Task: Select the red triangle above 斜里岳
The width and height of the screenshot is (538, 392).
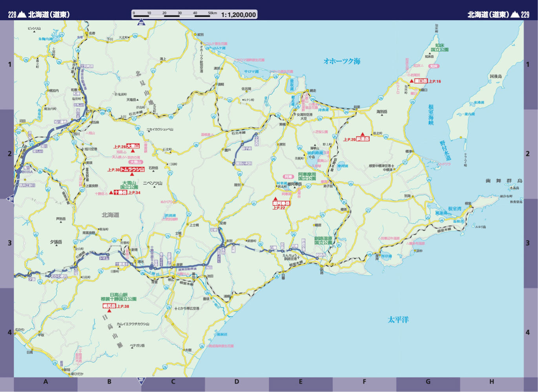Action: 363,134
